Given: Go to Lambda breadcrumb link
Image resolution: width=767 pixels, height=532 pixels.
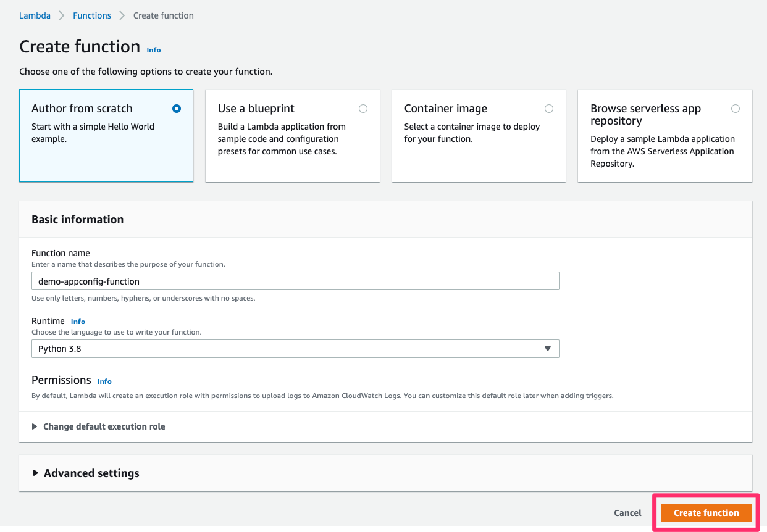Looking at the screenshot, I should coord(35,15).
